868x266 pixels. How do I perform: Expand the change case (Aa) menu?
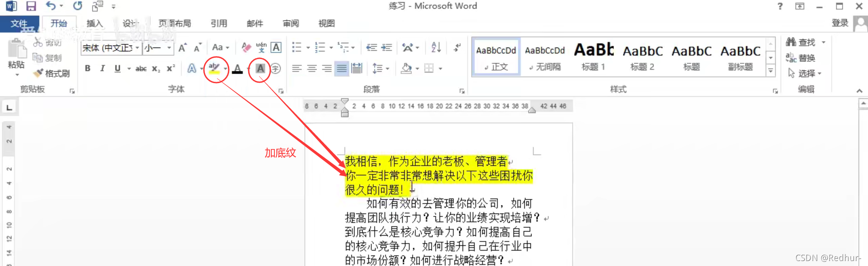pyautogui.click(x=221, y=47)
